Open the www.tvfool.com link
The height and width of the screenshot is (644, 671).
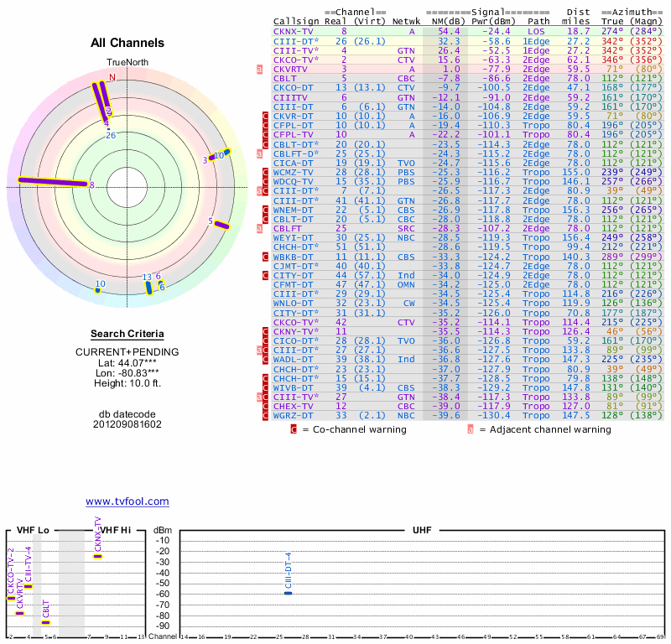127,501
